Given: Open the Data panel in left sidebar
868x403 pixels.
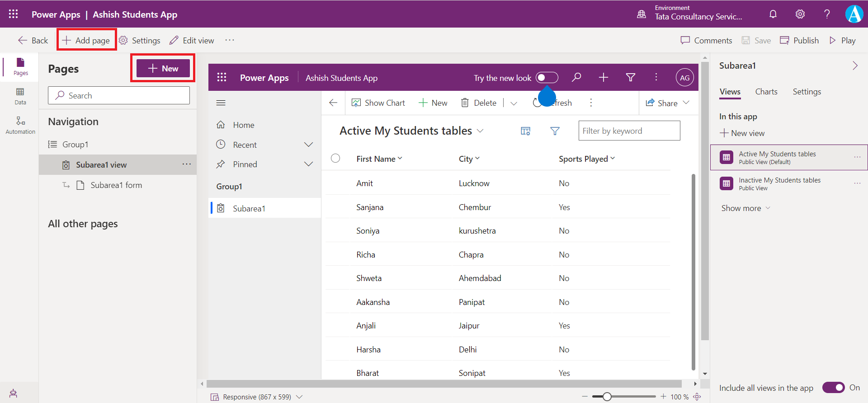Looking at the screenshot, I should coord(20,96).
